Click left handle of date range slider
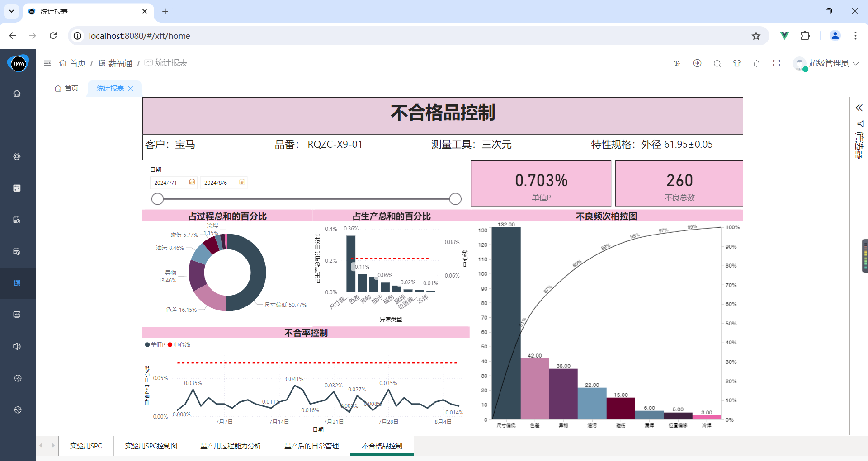Viewport: 868px width, 461px height. (157, 199)
